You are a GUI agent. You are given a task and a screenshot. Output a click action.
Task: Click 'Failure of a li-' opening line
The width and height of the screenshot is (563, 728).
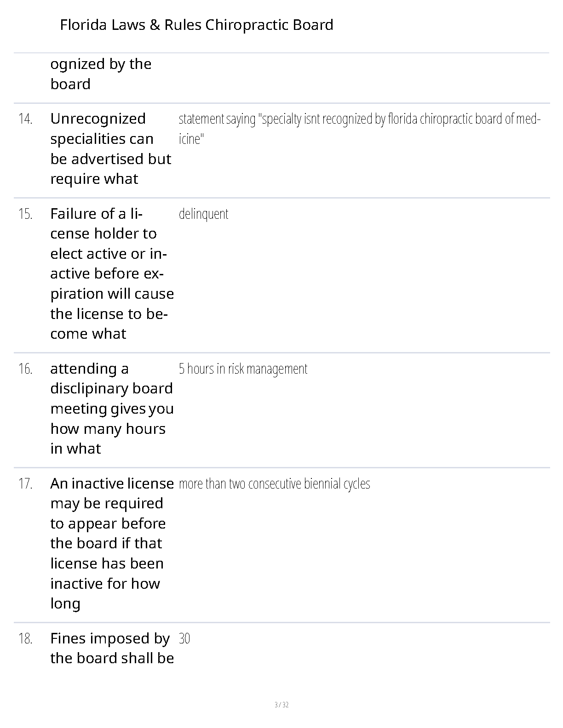pos(97,214)
